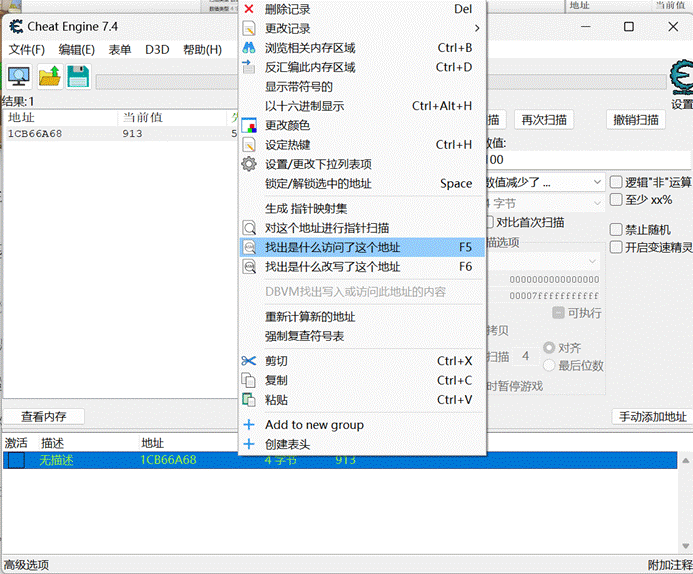Select 显示带符号的 menu entry
693x574 pixels.
[362, 87]
